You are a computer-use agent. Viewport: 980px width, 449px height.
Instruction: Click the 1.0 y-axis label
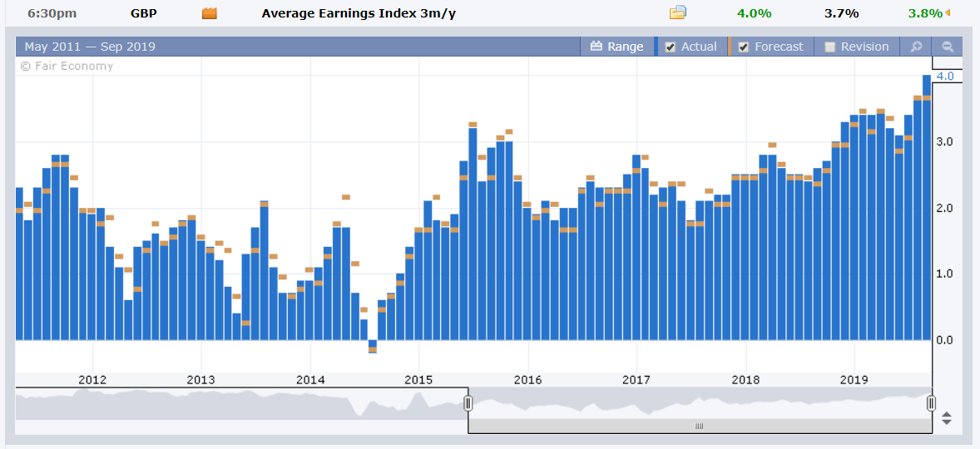click(x=945, y=274)
